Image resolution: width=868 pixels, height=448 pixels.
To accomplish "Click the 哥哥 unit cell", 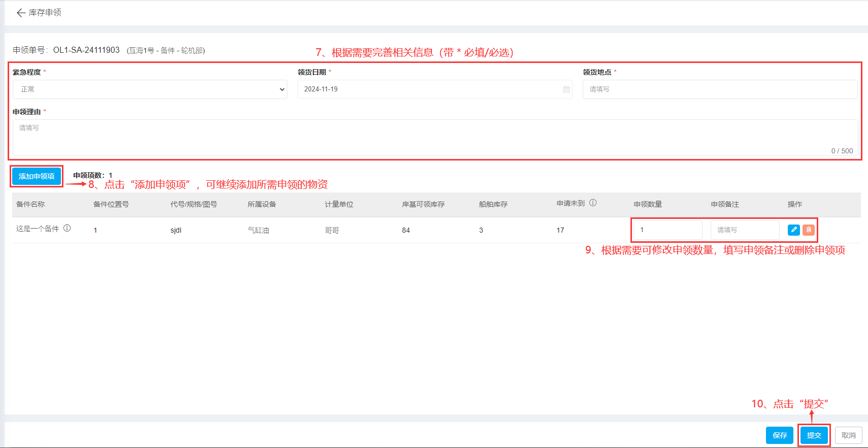I will (x=332, y=230).
